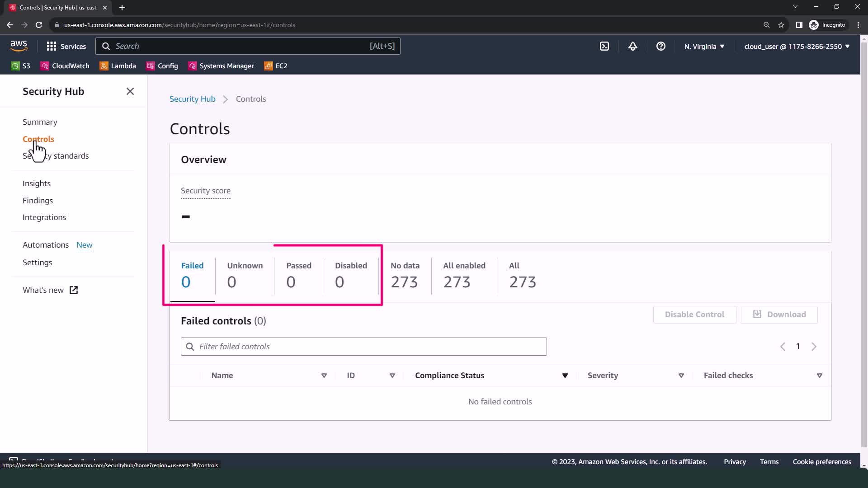Sort by Compliance Status column arrow

coord(565,375)
